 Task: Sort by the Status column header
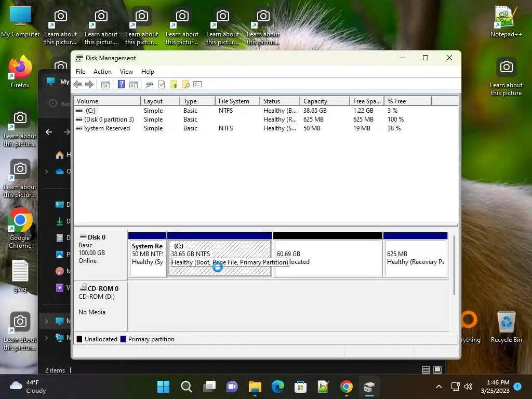pyautogui.click(x=280, y=101)
